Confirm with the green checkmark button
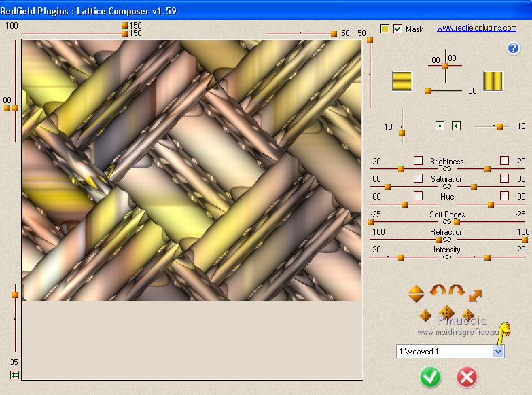532x395 pixels. click(x=430, y=377)
